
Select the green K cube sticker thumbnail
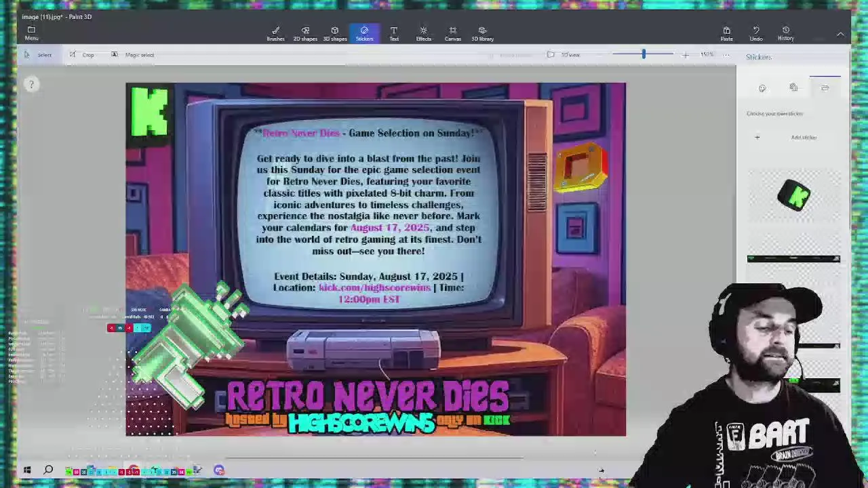794,196
